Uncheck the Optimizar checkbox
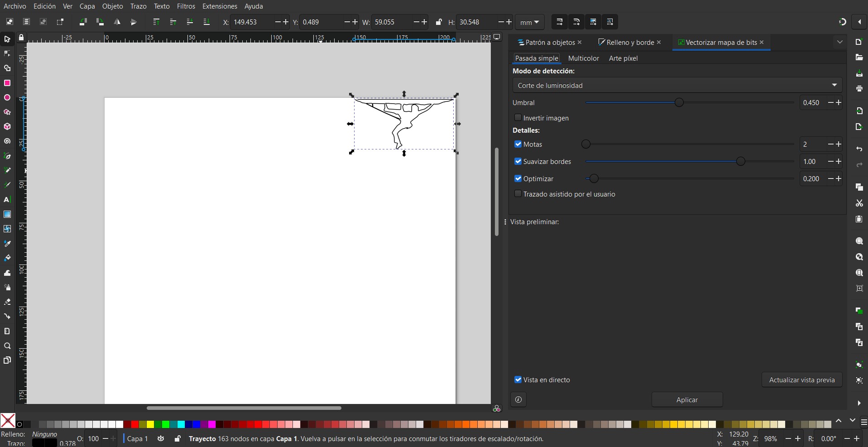 [518, 178]
